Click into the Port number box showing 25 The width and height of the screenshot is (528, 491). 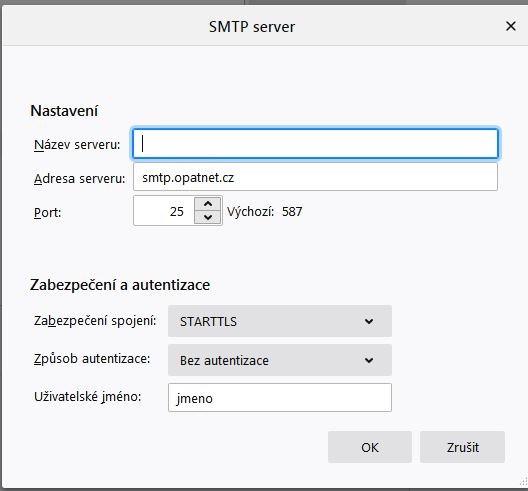point(164,211)
